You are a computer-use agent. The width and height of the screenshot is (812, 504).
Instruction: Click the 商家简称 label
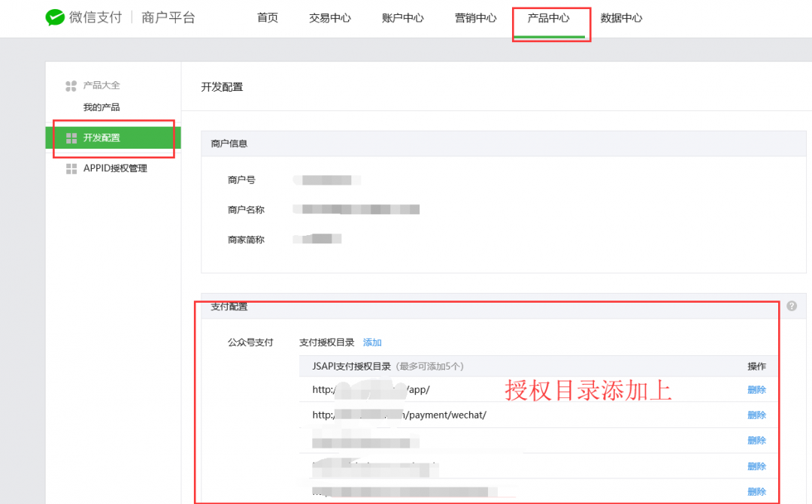point(246,240)
